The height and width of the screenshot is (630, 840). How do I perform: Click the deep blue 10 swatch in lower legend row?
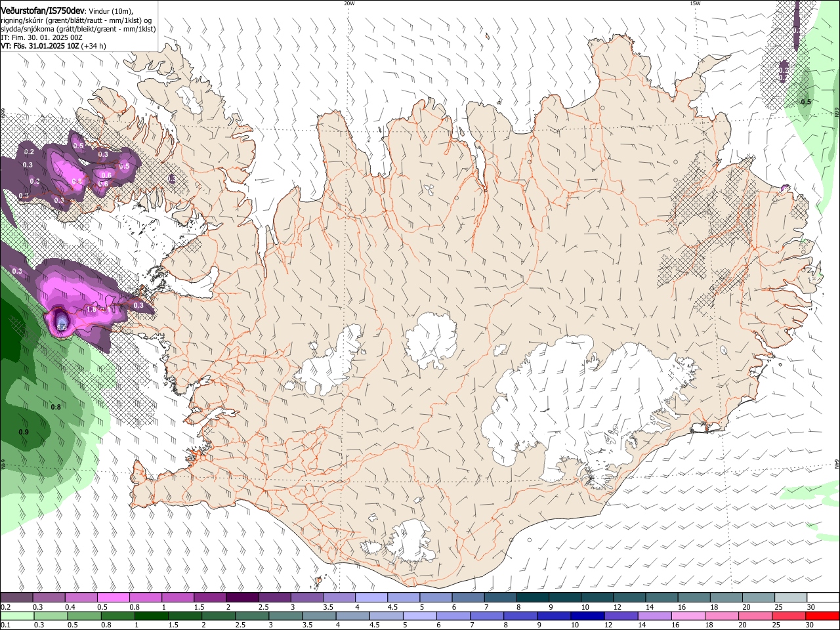[587, 616]
